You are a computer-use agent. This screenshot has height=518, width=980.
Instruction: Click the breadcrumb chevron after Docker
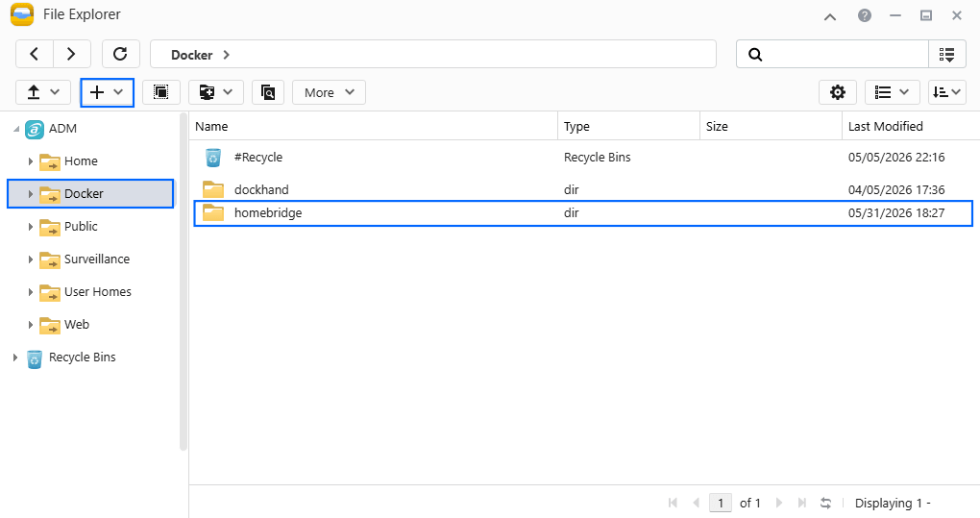pos(226,55)
